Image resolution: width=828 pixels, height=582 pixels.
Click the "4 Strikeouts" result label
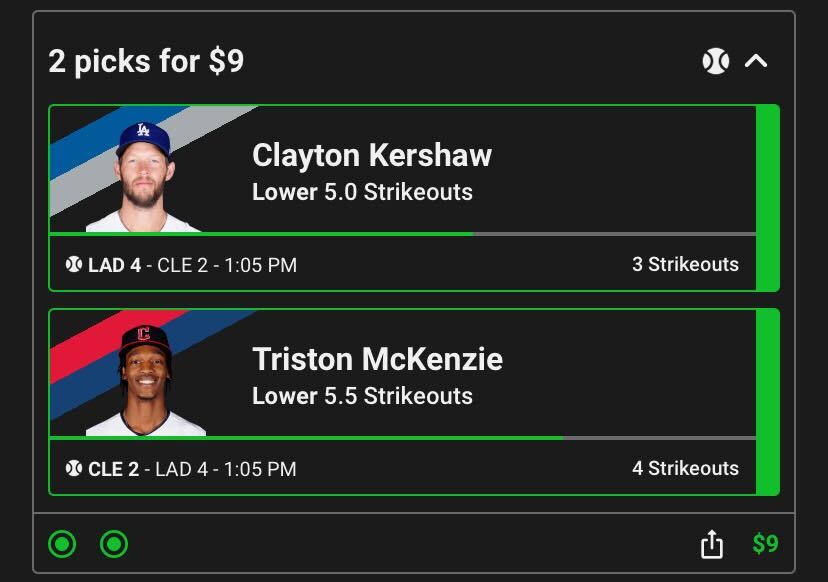pos(685,469)
